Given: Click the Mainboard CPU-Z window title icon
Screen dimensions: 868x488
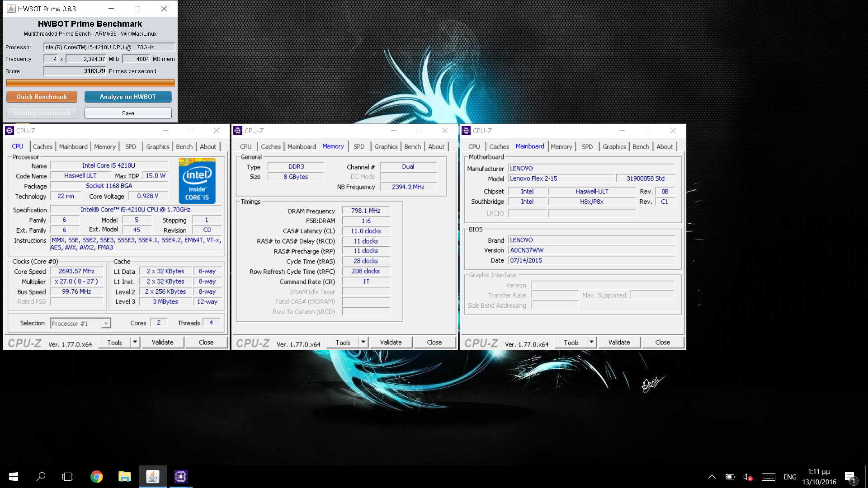Looking at the screenshot, I should (466, 131).
